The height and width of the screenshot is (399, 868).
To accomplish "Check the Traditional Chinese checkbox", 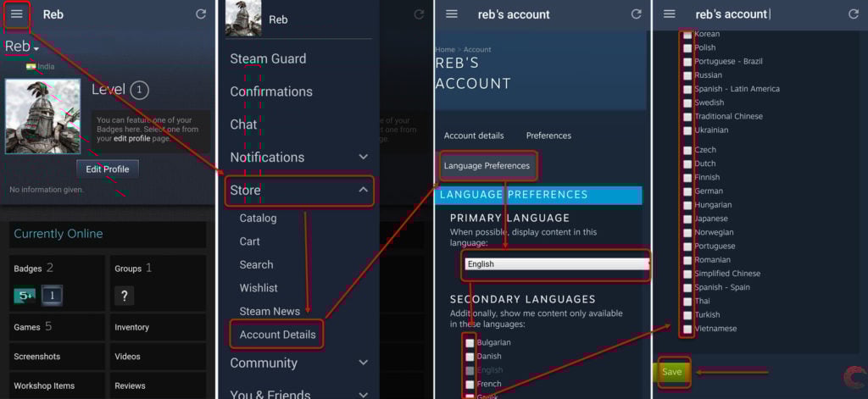I will pyautogui.click(x=687, y=117).
